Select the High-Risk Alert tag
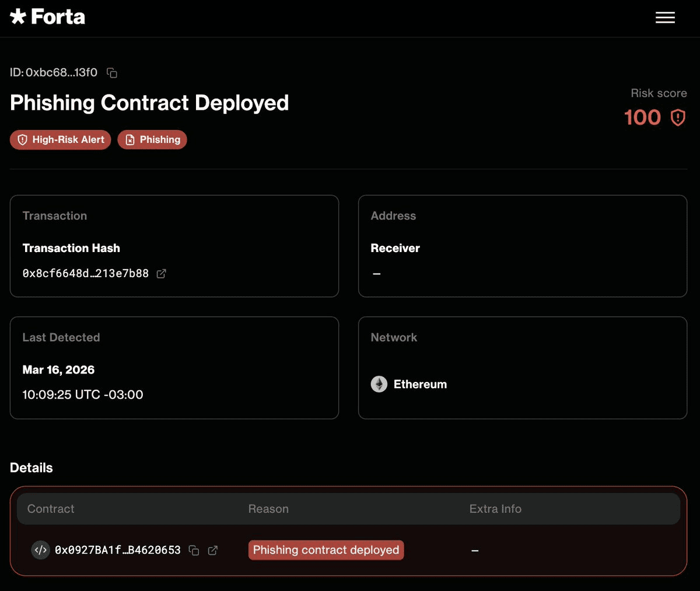Image resolution: width=700 pixels, height=591 pixels. point(61,140)
